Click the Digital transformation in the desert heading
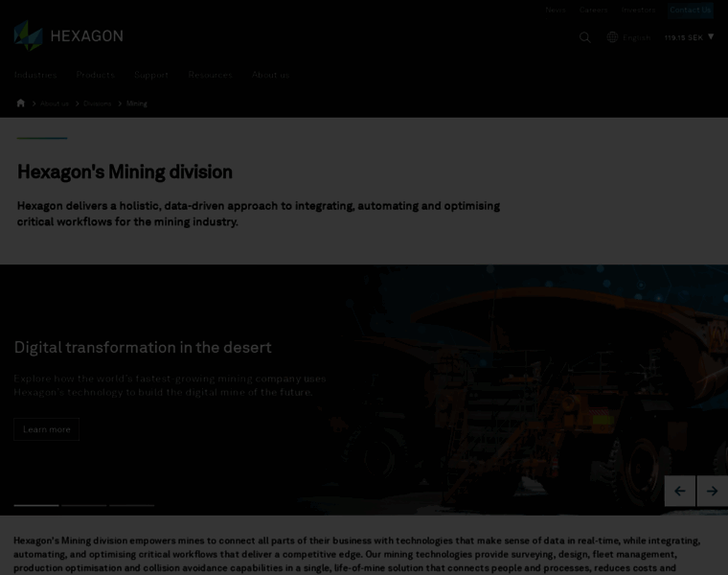This screenshot has height=575, width=728. tap(143, 348)
